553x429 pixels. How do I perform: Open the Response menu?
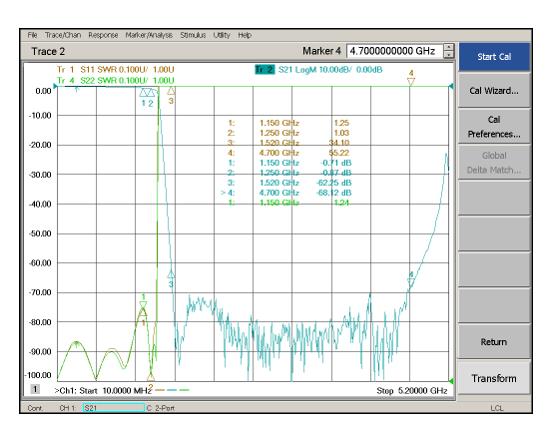coord(103,35)
